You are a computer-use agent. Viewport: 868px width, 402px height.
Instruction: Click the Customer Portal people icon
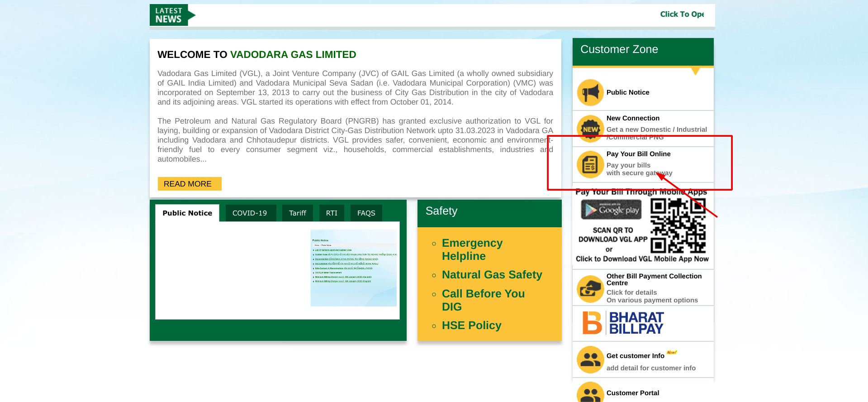(590, 393)
